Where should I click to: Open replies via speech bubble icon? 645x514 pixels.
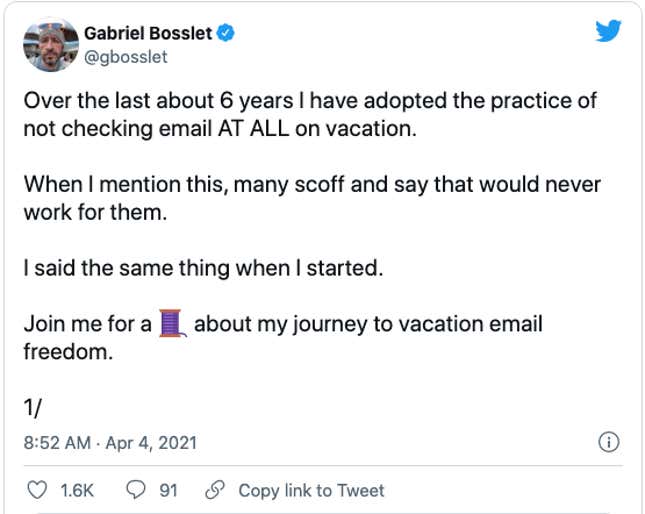(x=136, y=490)
